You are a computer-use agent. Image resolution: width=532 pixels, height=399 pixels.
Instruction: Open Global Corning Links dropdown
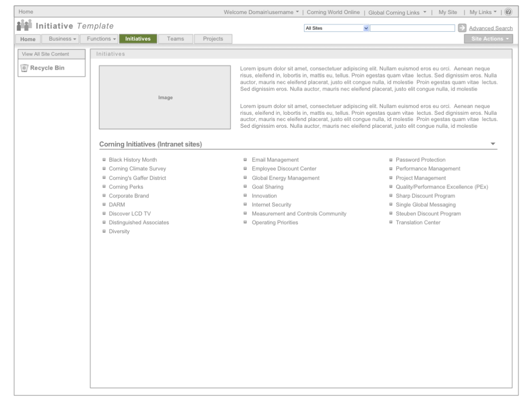coord(397,12)
